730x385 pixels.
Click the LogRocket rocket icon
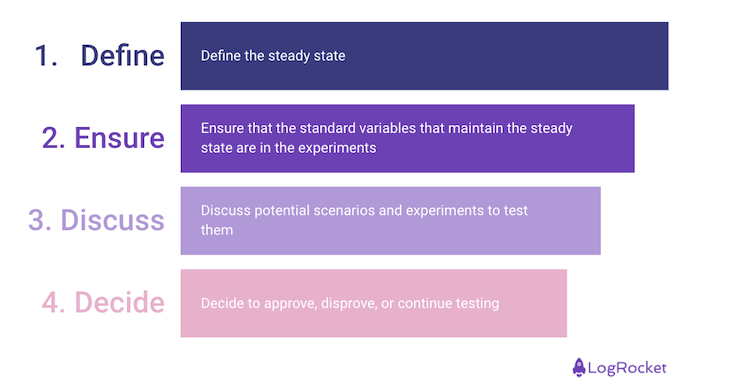pos(579,367)
